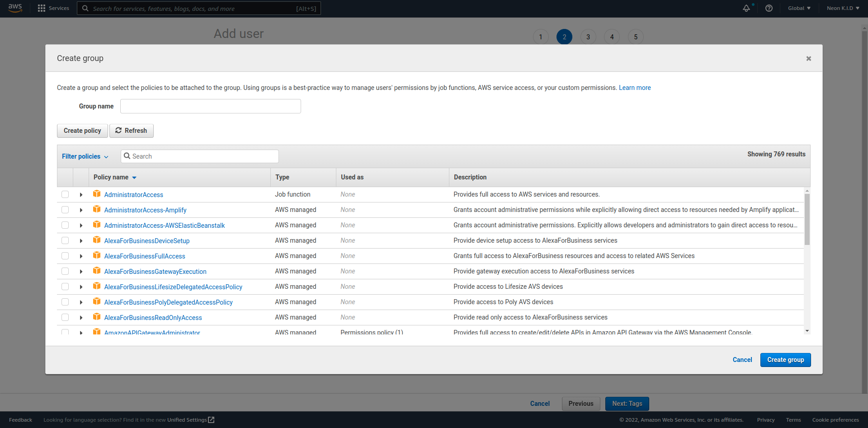
Task: Click the AlexaForBusinessDeviceSetup policy box icon
Action: [x=97, y=240]
